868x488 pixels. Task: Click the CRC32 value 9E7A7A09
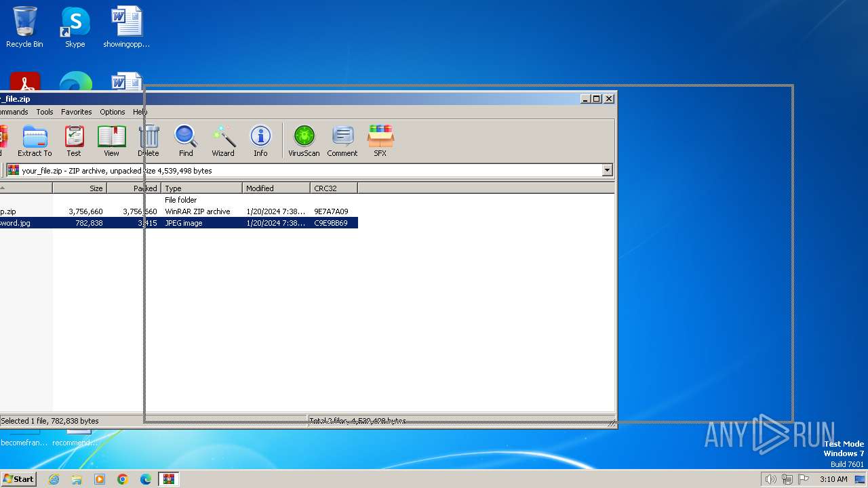pos(331,211)
